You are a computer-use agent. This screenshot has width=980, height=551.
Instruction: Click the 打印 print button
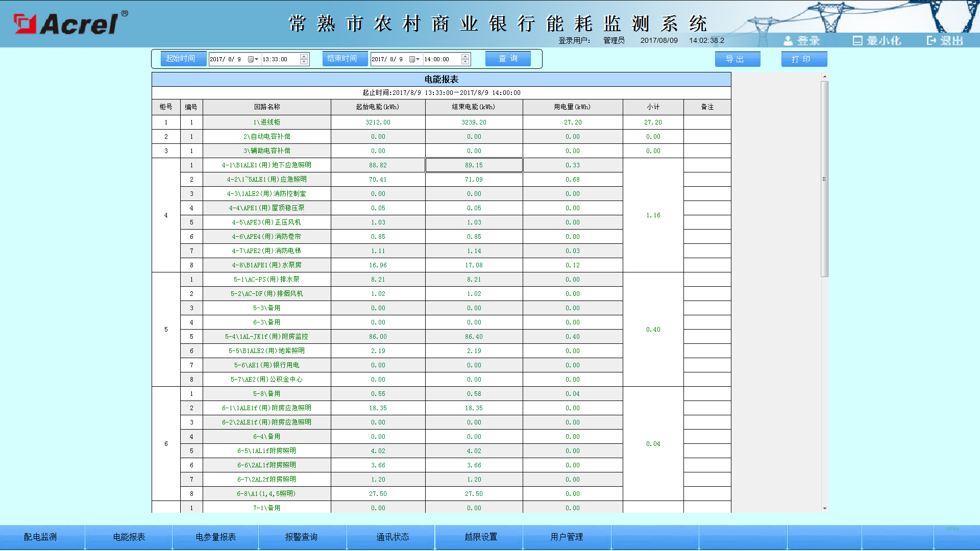point(803,59)
